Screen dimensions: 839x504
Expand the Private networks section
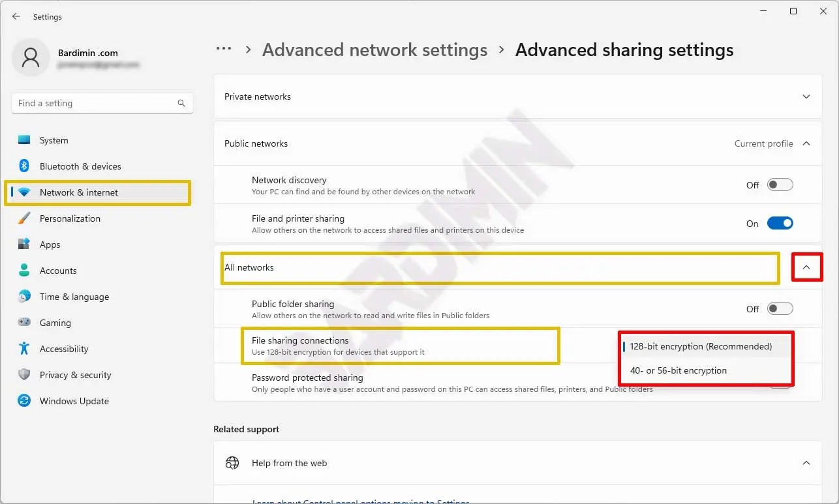[x=806, y=96]
